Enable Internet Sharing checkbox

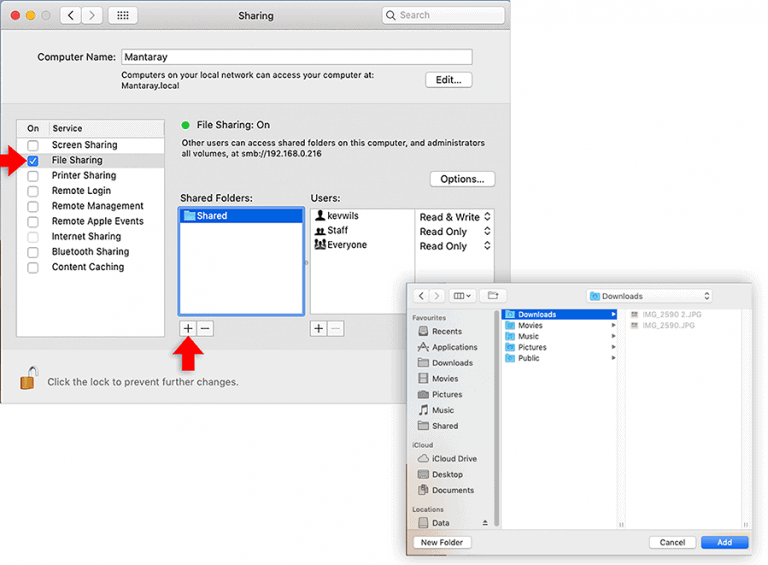(33, 237)
